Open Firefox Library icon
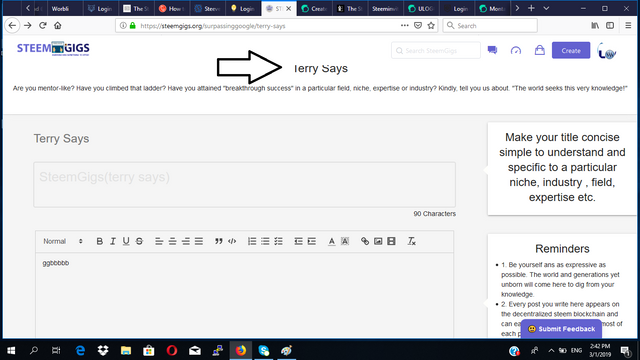Screen dimensions: 640x360 tap(595, 25)
